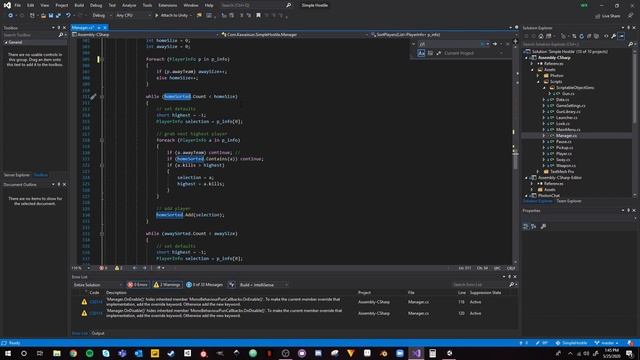Select Manager.cs in Solution Explorer
Image resolution: width=640 pixels, height=360 pixels.
pyautogui.click(x=566, y=136)
